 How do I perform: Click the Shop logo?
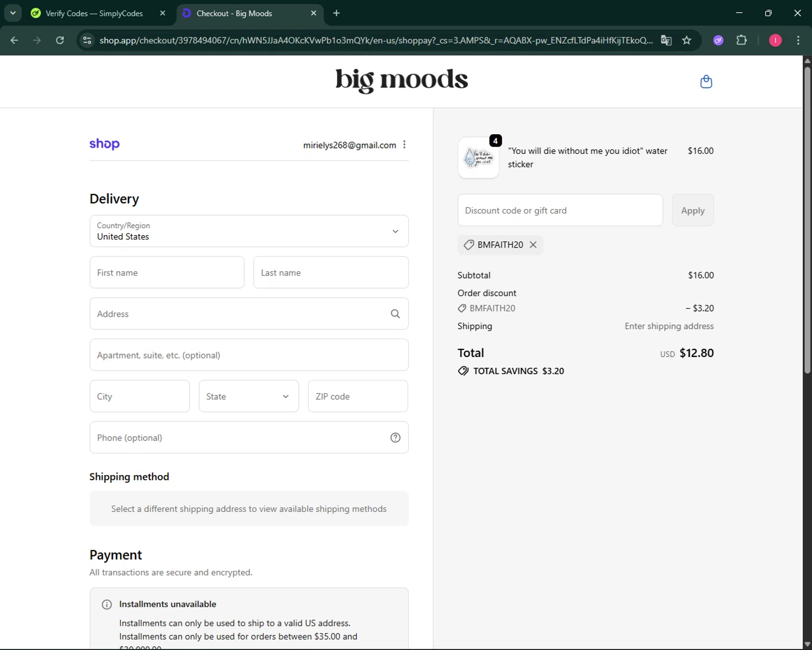(x=104, y=144)
